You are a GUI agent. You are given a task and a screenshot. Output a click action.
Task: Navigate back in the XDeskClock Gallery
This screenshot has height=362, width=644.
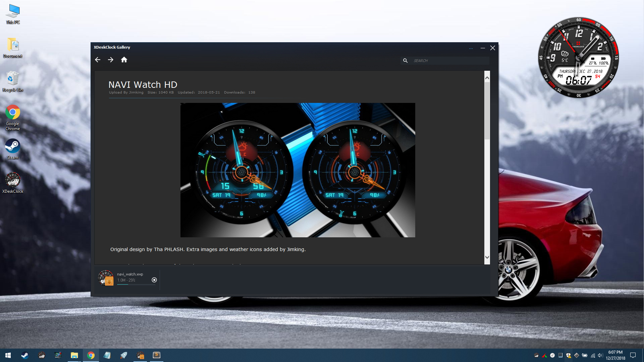click(x=98, y=60)
